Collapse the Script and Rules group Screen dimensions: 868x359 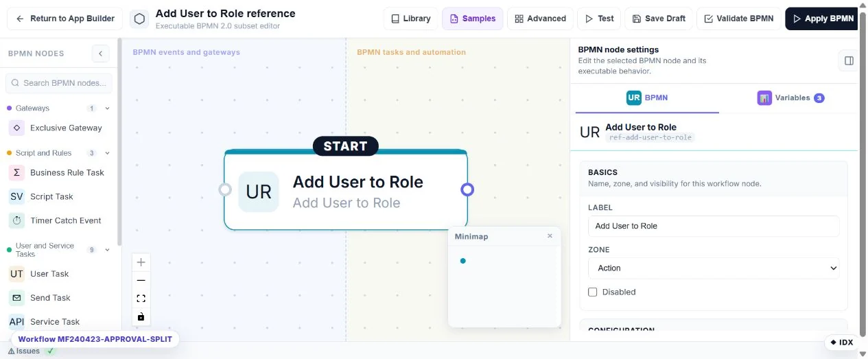click(107, 153)
